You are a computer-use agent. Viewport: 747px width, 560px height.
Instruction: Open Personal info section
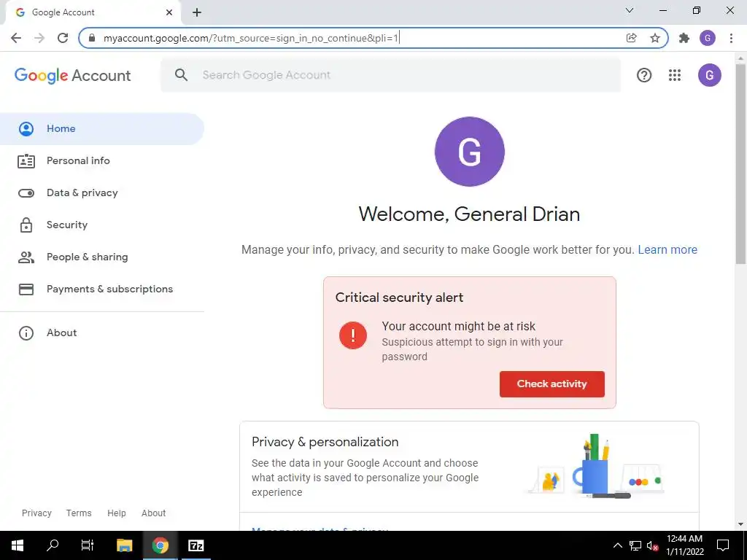coord(102,161)
